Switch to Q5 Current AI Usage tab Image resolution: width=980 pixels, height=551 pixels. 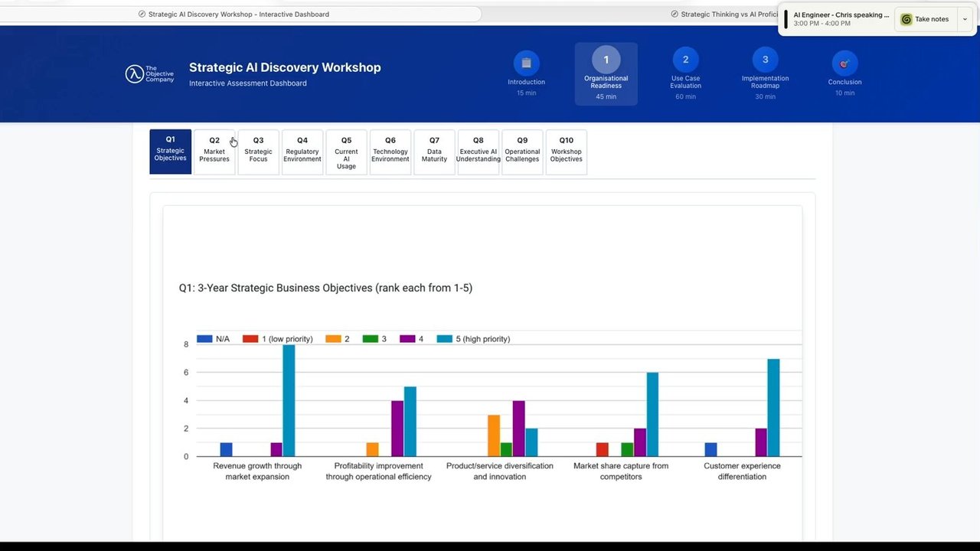(x=346, y=152)
